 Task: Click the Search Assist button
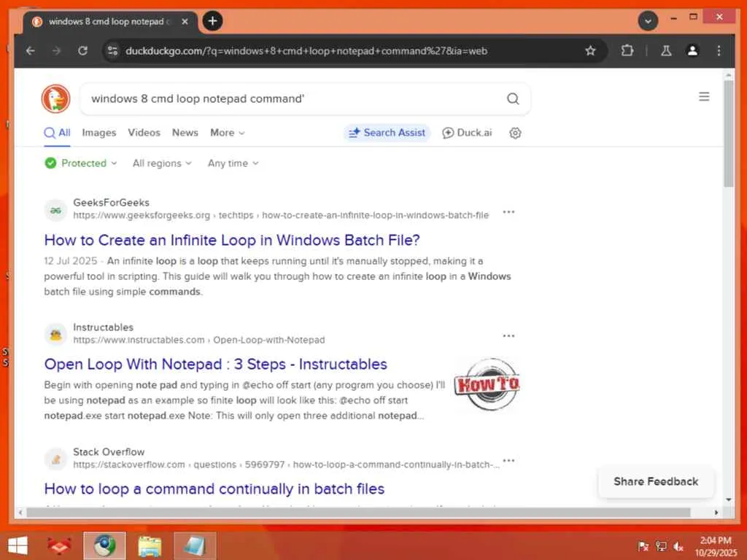tap(387, 133)
